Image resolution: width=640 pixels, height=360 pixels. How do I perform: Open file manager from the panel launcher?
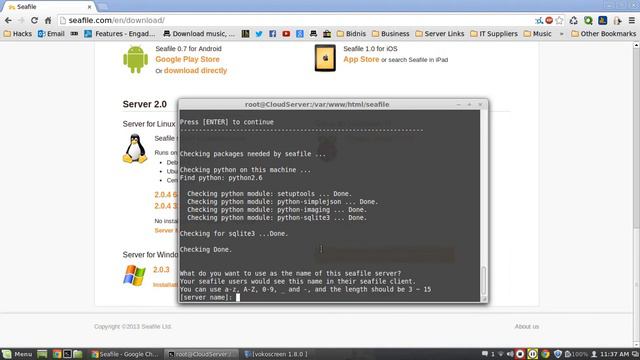(x=78, y=354)
